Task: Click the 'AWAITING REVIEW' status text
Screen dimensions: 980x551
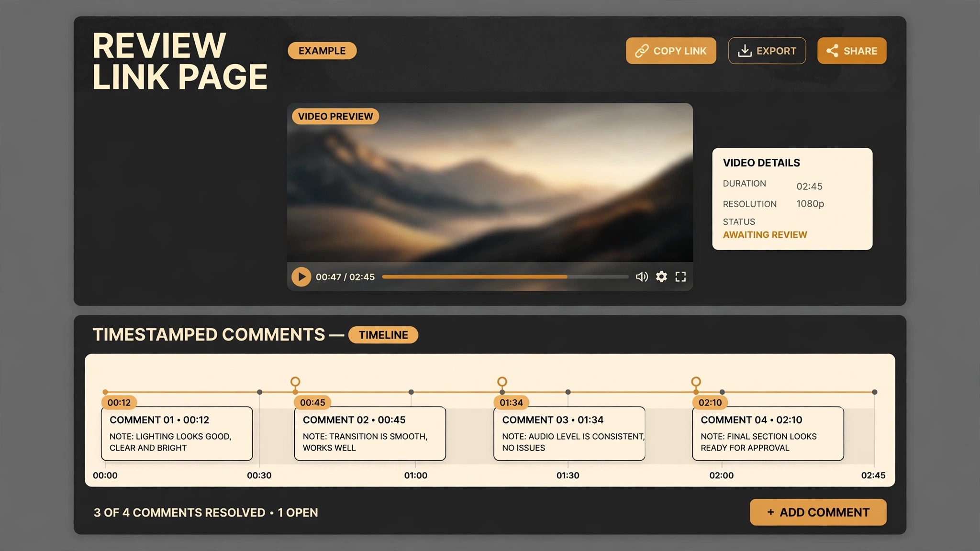Action: pyautogui.click(x=765, y=235)
